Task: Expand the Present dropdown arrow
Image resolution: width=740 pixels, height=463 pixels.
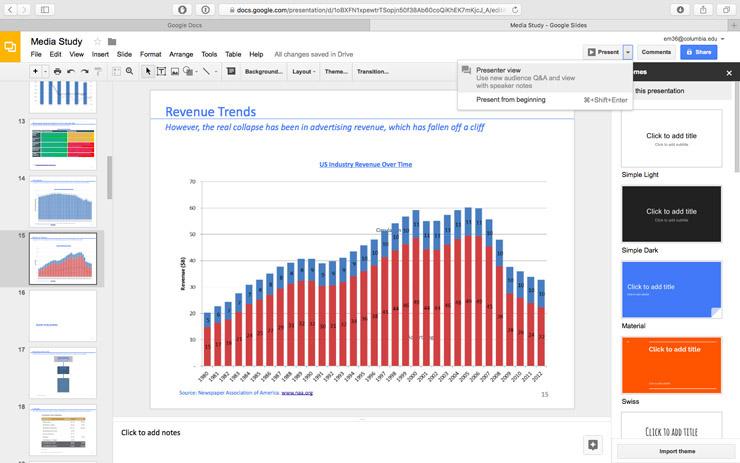Action: [x=627, y=51]
